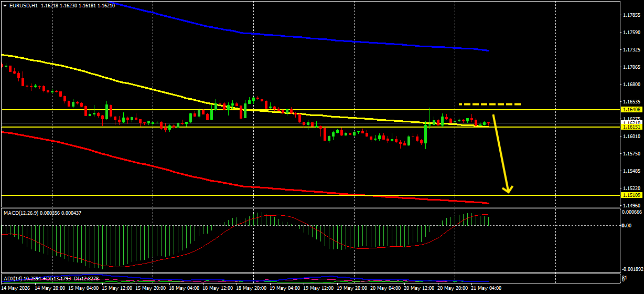This screenshot has width=644, height=294.
Task: Click the 18 May 04:00 time label
Action: pos(185,288)
